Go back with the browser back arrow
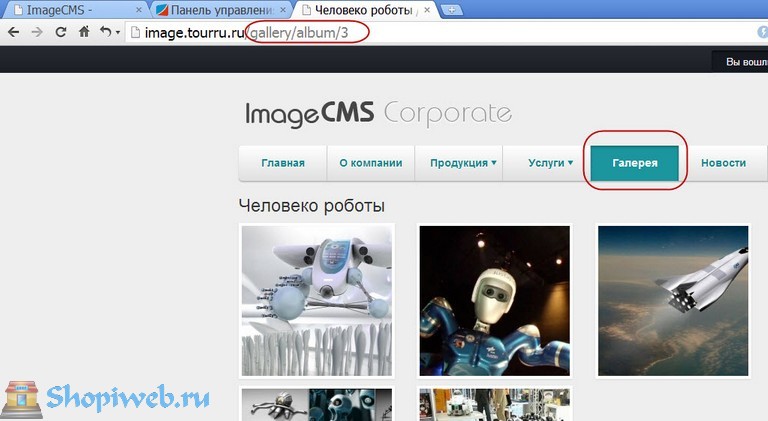The width and height of the screenshot is (768, 421). point(14,32)
